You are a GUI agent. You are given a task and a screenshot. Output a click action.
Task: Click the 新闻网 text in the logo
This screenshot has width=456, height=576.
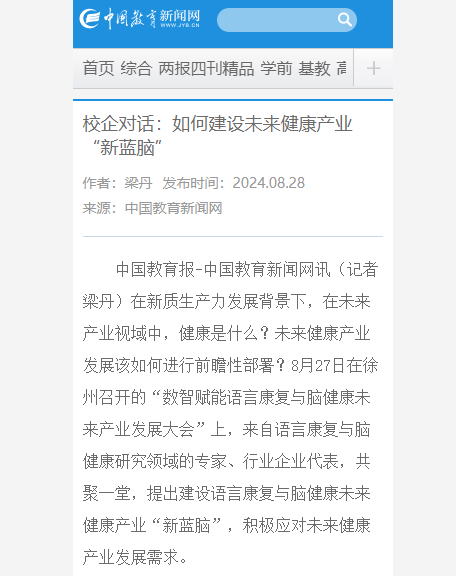(180, 15)
